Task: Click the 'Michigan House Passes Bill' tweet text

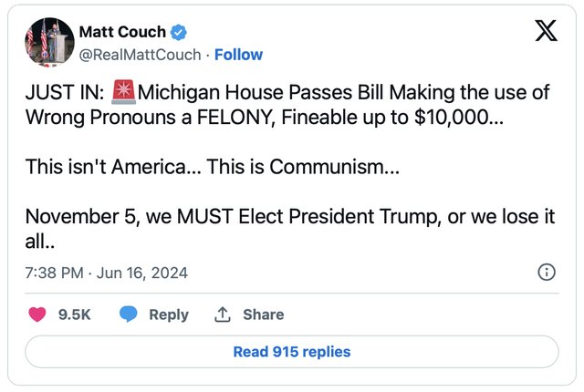Action: pyautogui.click(x=260, y=92)
